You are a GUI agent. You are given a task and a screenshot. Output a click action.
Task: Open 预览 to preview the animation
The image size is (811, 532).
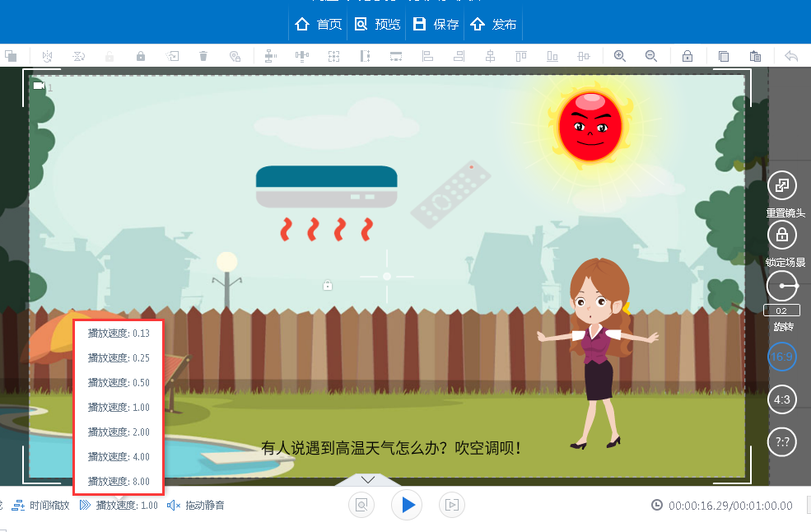[377, 24]
